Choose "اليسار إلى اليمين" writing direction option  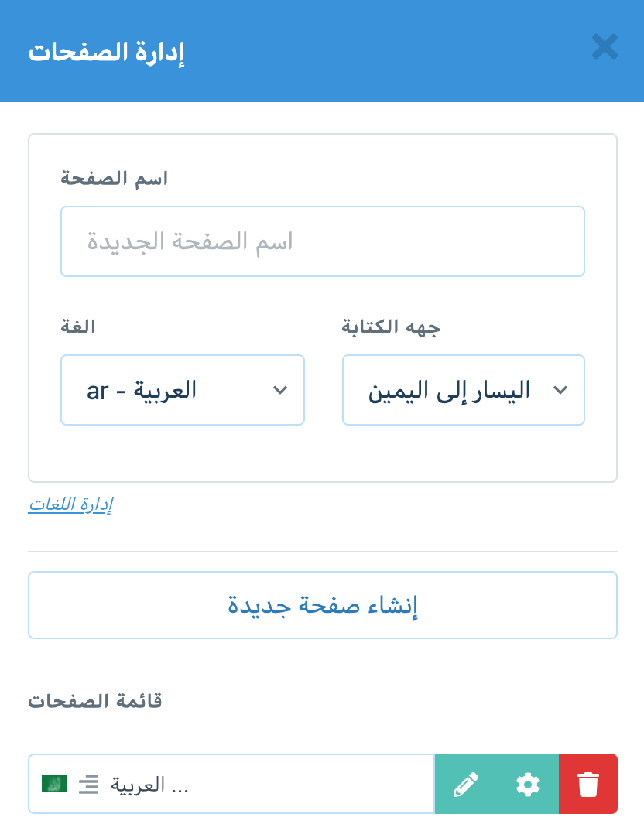click(463, 390)
